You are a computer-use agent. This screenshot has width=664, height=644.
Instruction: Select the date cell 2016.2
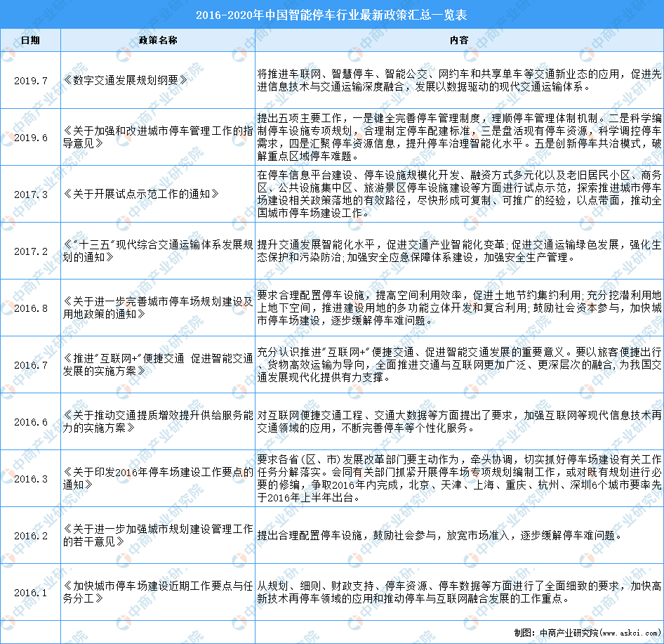(x=30, y=536)
